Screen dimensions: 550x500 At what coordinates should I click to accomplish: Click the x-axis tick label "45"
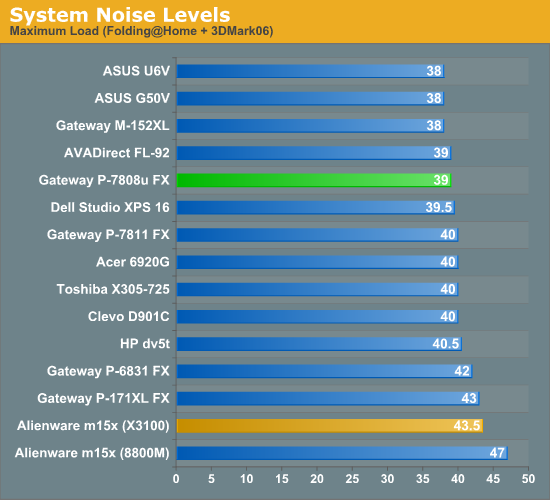(x=493, y=479)
